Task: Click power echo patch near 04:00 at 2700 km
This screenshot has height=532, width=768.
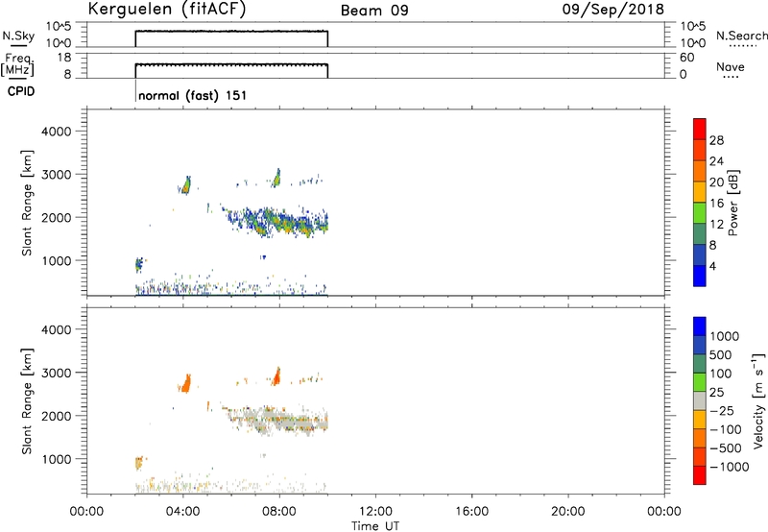Action: [x=185, y=185]
